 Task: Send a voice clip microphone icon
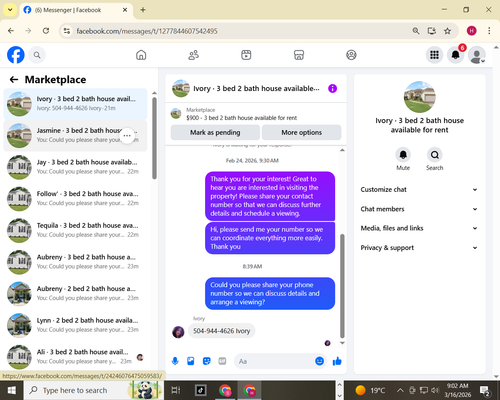pos(175,361)
